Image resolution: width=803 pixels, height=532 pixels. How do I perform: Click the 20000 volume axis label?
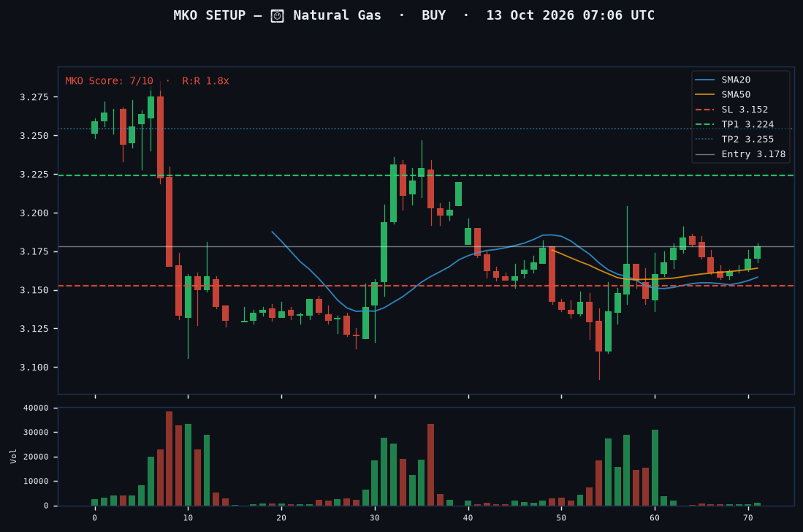point(36,457)
